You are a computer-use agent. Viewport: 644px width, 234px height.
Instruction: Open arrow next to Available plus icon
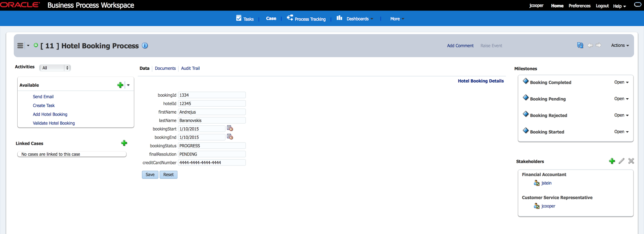click(x=128, y=85)
